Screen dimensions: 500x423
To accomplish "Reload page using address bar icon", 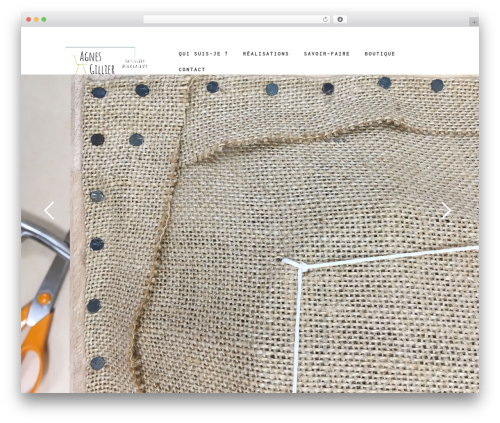I will [325, 20].
